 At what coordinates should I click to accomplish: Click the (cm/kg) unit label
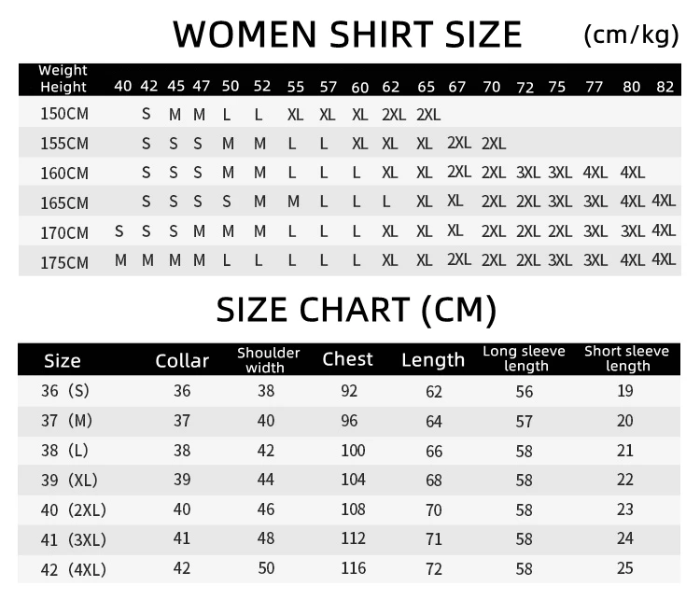pos(631,35)
